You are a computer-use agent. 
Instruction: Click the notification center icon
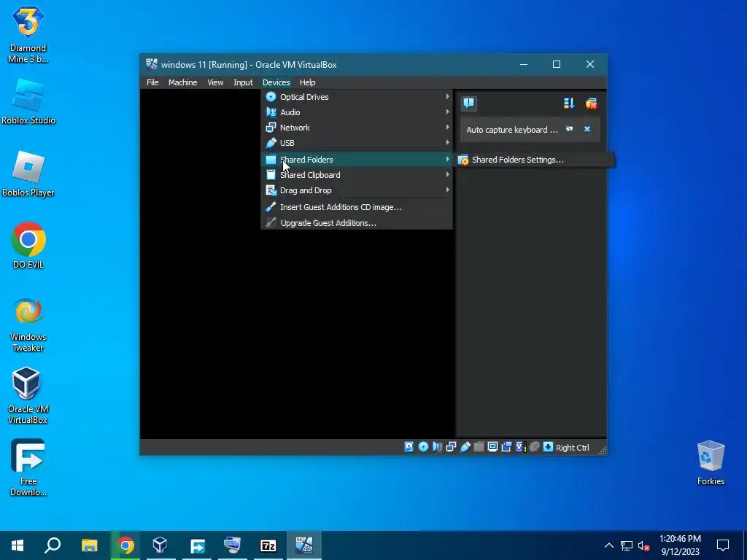(469, 104)
